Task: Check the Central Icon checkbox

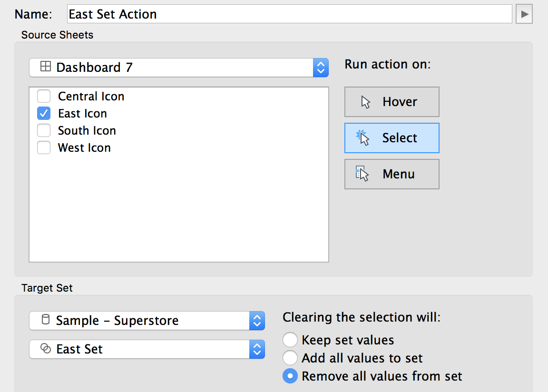Action: click(44, 96)
